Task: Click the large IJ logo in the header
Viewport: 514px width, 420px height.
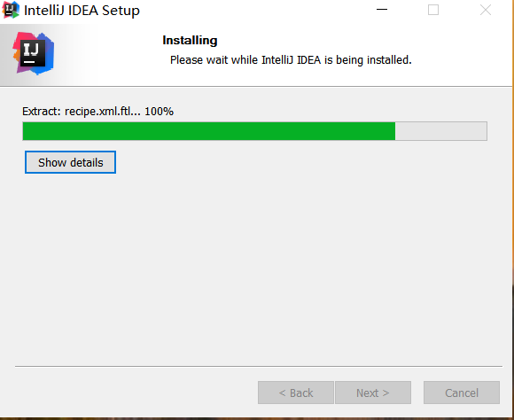Action: (x=34, y=53)
